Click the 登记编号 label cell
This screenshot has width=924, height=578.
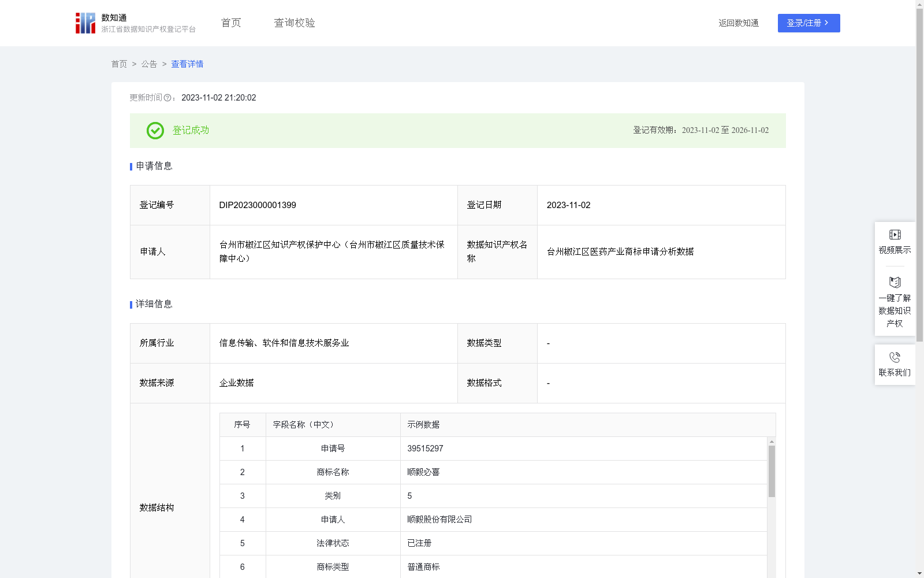pyautogui.click(x=170, y=205)
